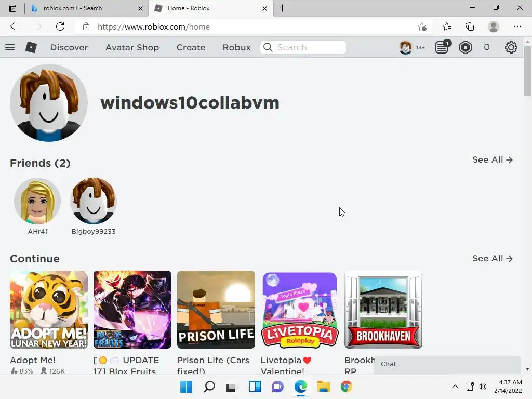Viewport: 532px width, 399px height.
Task: Select the Home - Roblox tab
Action: point(210,8)
